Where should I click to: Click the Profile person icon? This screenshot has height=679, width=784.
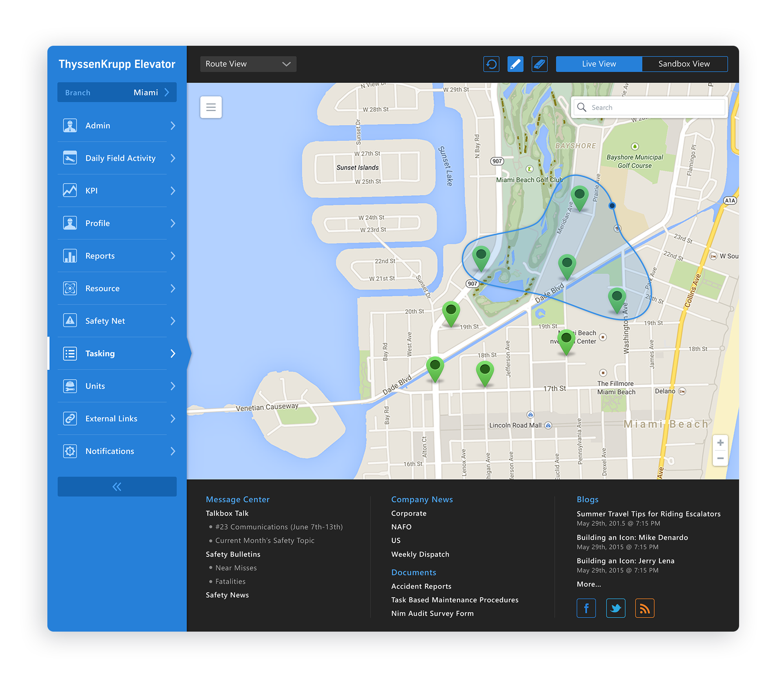(x=70, y=223)
